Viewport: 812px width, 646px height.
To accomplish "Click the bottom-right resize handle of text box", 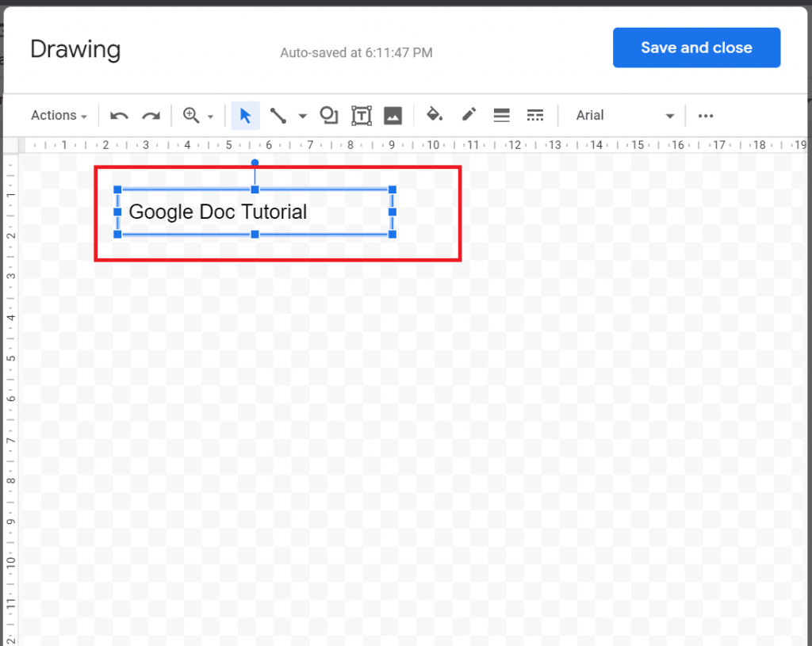I will coord(392,235).
